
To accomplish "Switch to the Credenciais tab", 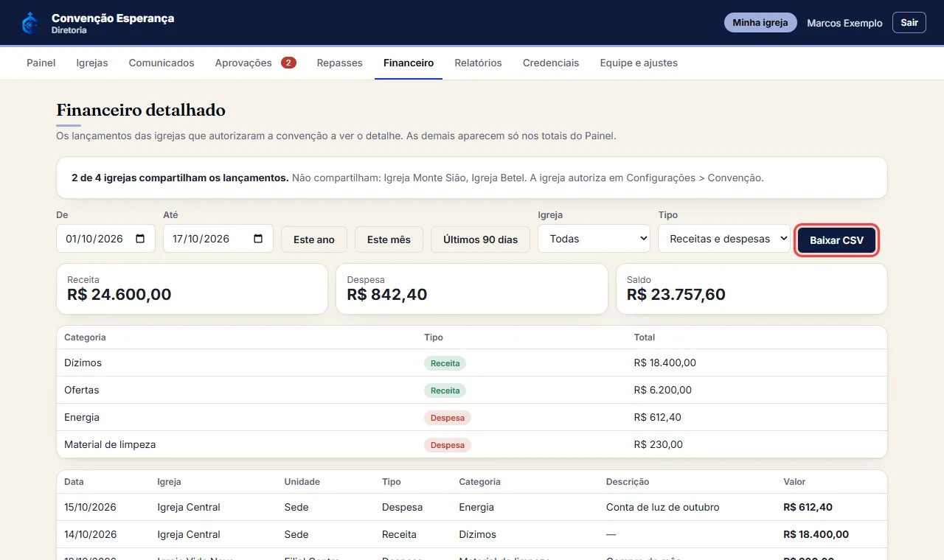I will click(551, 63).
